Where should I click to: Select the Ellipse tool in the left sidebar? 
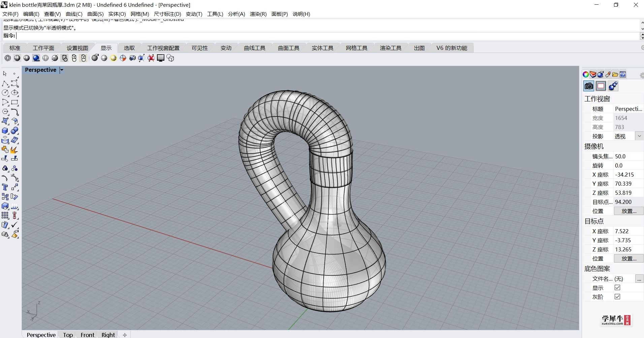pos(14,93)
